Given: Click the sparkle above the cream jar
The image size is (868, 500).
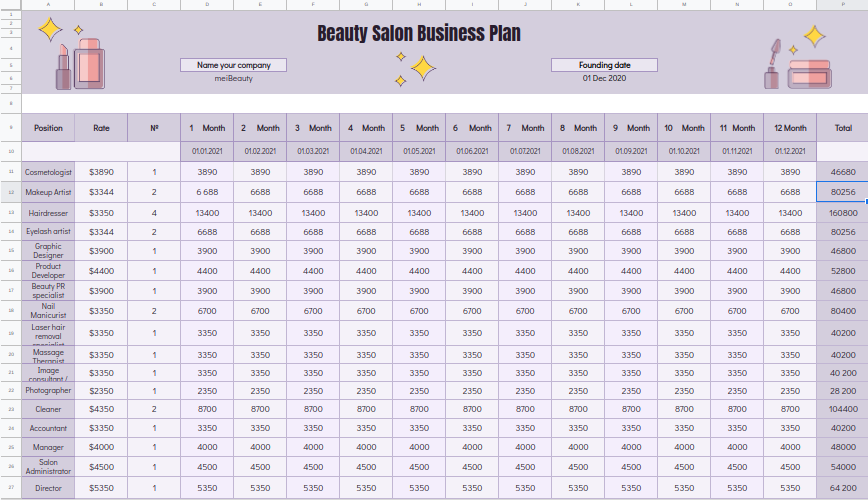Looking at the screenshot, I should (815, 37).
